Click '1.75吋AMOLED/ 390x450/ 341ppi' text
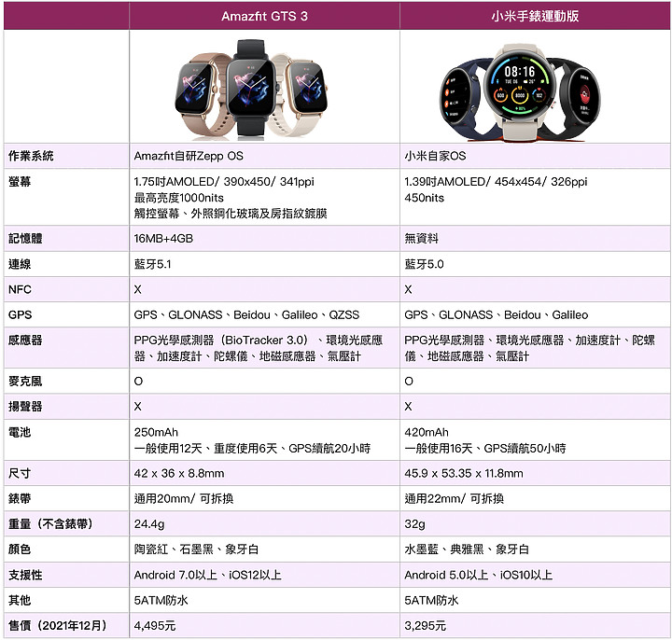This screenshot has height=640, width=672. click(224, 182)
